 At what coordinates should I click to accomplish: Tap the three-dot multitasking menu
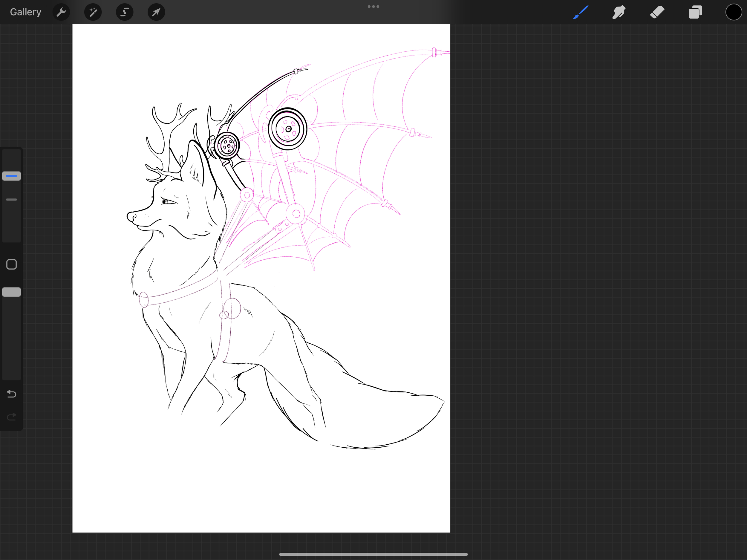(x=373, y=6)
